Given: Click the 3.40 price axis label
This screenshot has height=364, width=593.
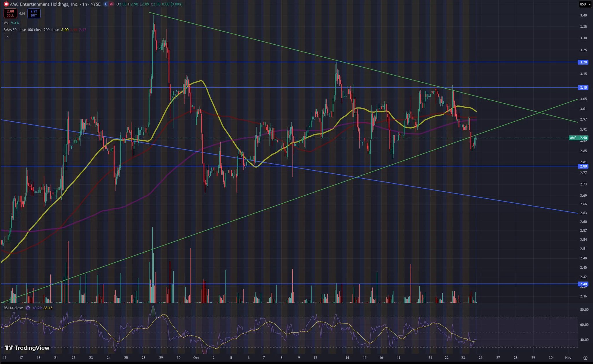Looking at the screenshot, I should click(583, 15).
